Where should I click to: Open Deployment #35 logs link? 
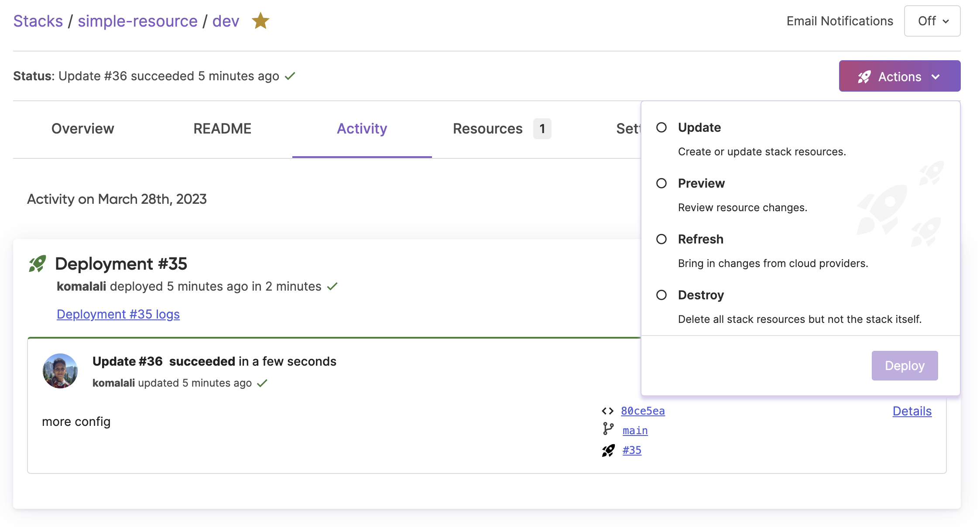coord(117,314)
